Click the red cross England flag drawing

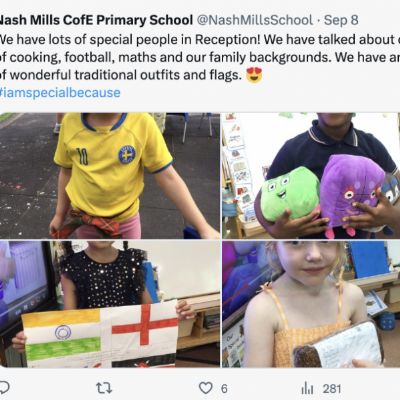(145, 326)
